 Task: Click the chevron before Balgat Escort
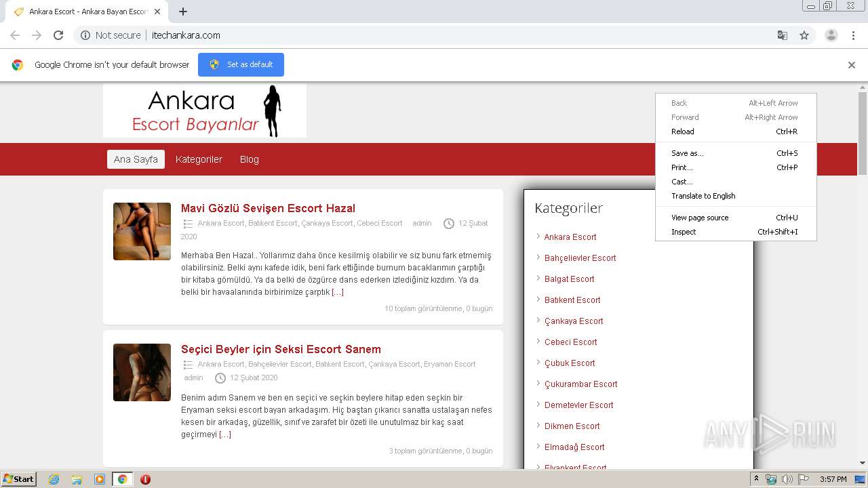[x=538, y=278]
